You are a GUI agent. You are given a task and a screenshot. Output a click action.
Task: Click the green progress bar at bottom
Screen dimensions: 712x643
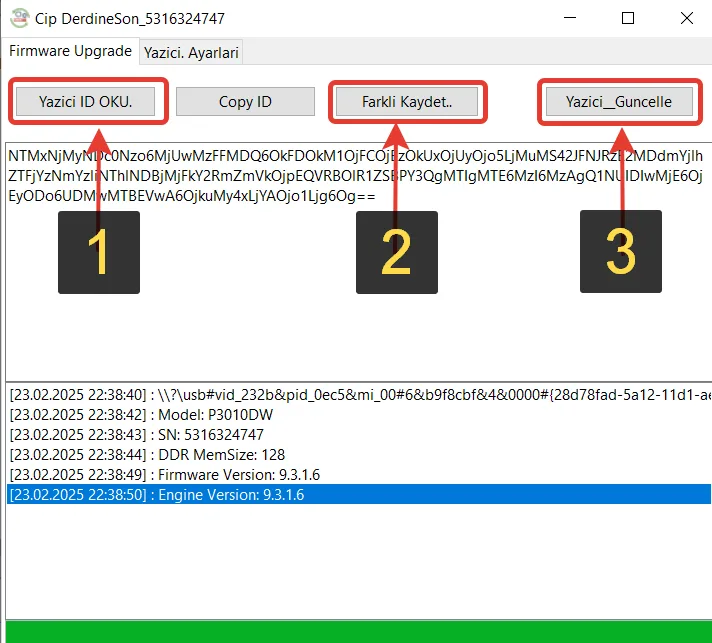pyautogui.click(x=356, y=631)
